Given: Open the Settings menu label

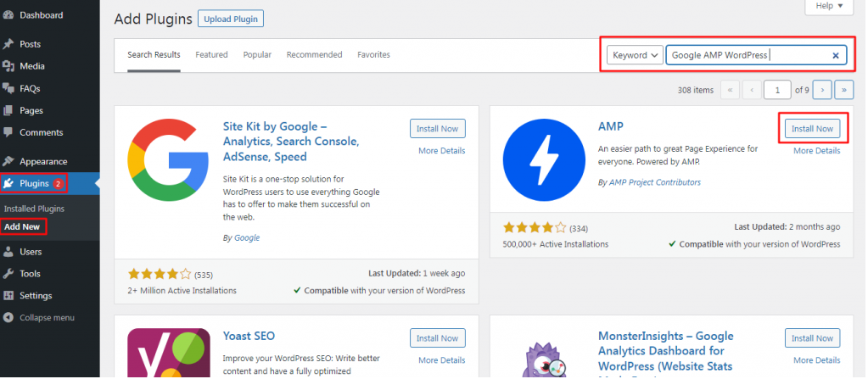Looking at the screenshot, I should coord(36,296).
